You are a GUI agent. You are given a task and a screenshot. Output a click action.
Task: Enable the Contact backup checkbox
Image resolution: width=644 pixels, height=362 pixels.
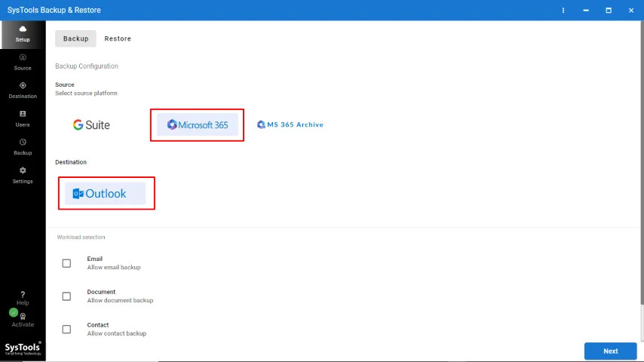click(x=66, y=330)
